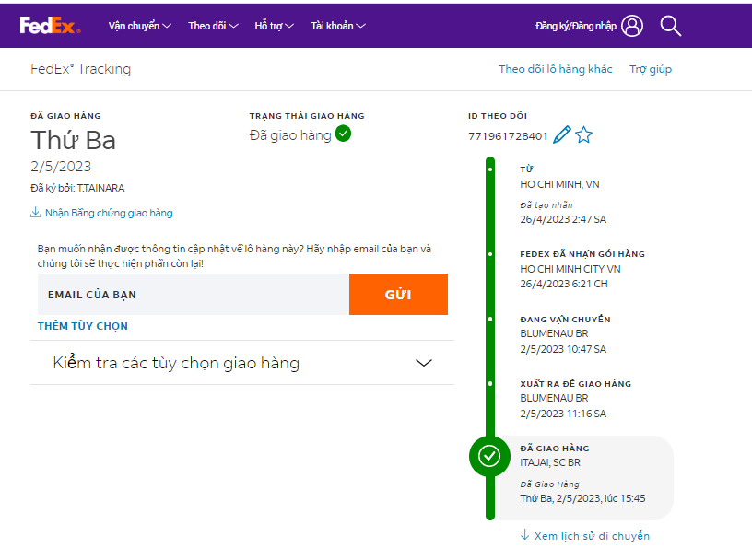The height and width of the screenshot is (560, 752).
Task: Click the green delivered checkmark status icon
Action: [x=343, y=134]
